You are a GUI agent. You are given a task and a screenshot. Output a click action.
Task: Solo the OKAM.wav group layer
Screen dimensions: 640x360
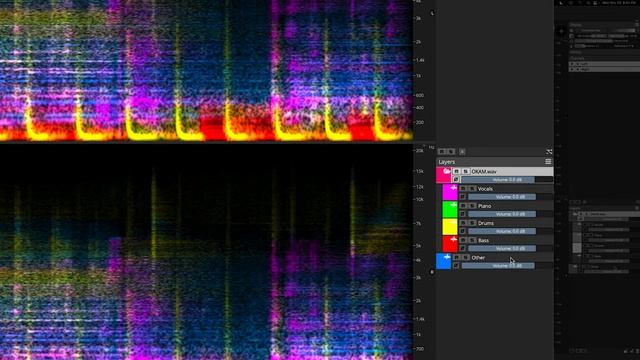pos(465,171)
